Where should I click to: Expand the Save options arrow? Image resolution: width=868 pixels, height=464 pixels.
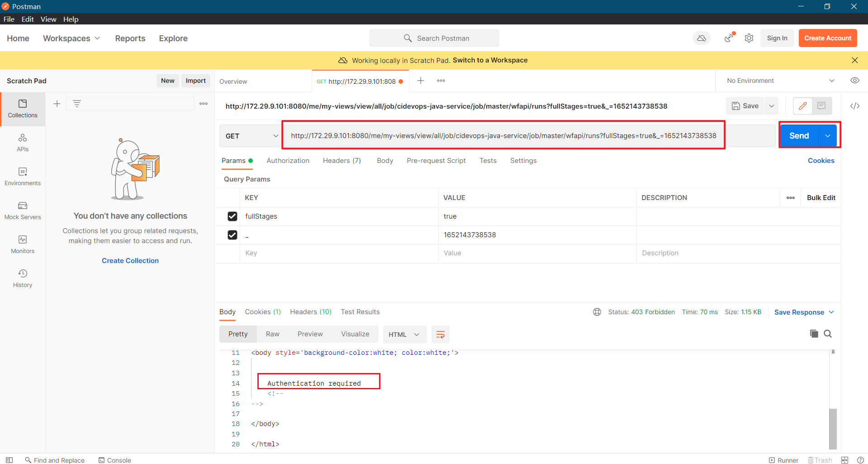(x=772, y=106)
